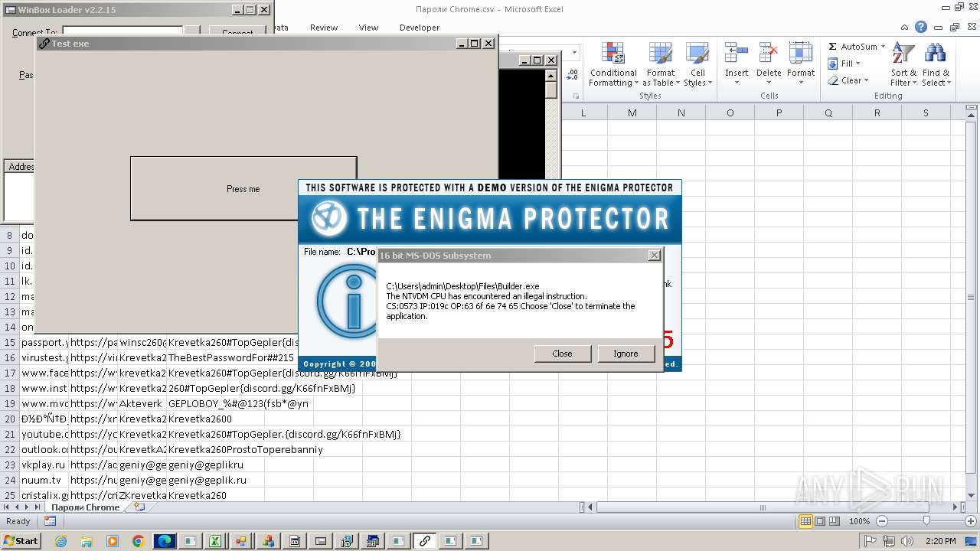Screen dimensions: 980x551
Task: Click console window scroll up arrow
Action: [x=551, y=75]
